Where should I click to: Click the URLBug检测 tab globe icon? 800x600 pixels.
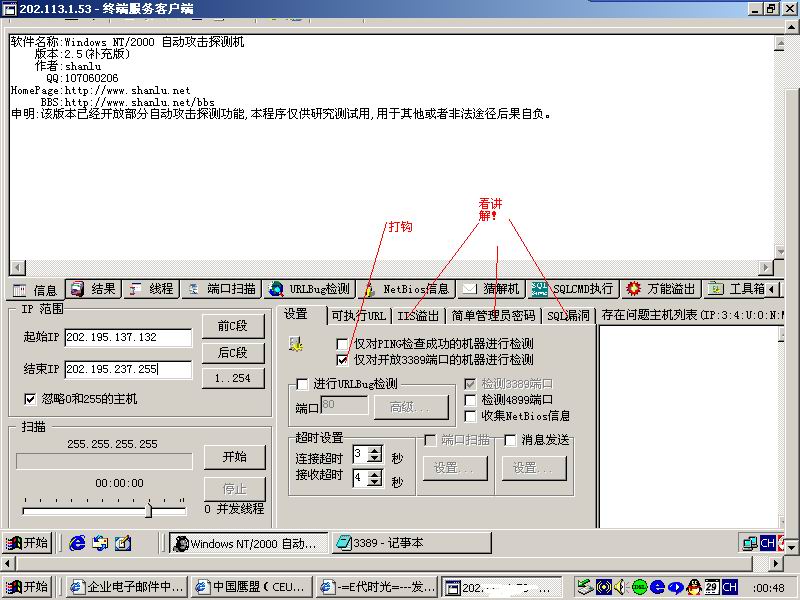[275, 289]
